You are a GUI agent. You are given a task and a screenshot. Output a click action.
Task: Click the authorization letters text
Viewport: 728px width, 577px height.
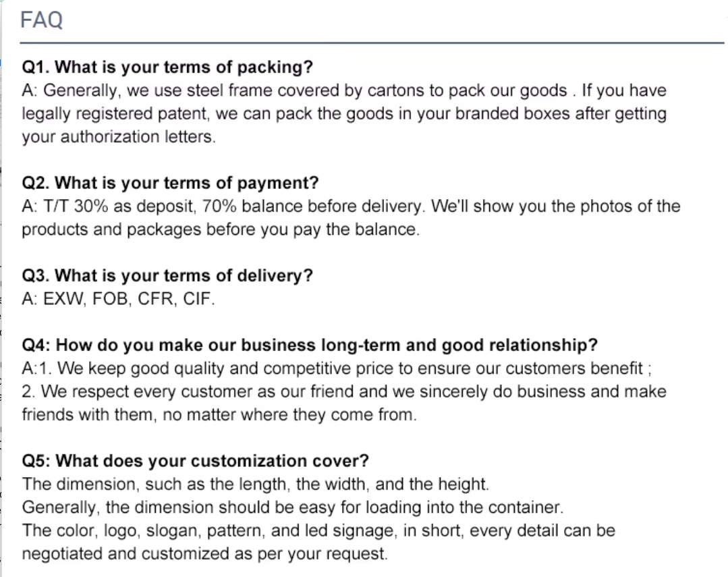point(119,136)
